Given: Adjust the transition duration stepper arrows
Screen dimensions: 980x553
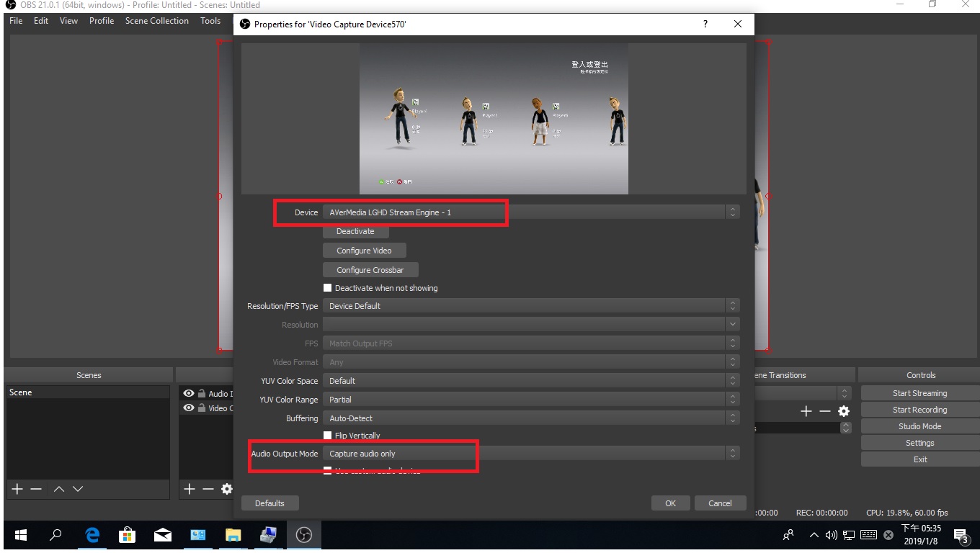Looking at the screenshot, I should tap(846, 427).
